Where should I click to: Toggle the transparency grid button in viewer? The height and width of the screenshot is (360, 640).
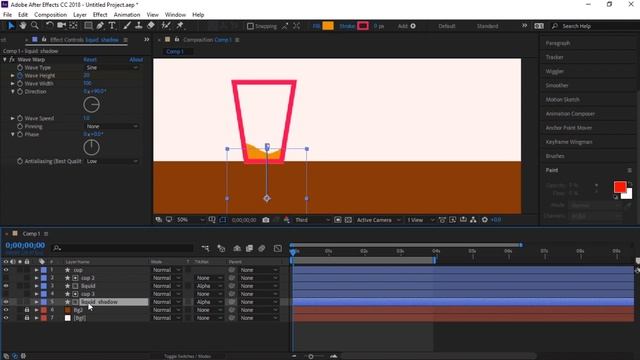click(x=348, y=220)
